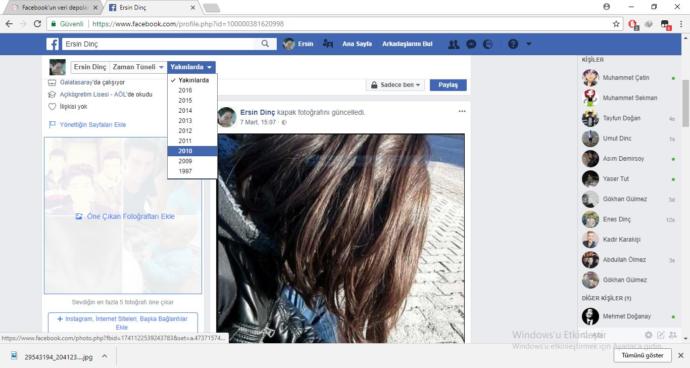690x368 pixels.
Task: Select 2013 in year menu
Action: (192, 121)
